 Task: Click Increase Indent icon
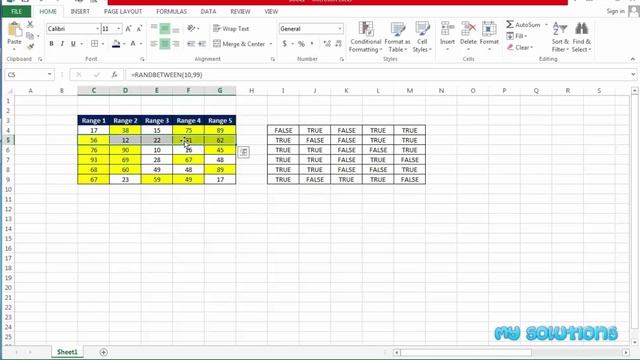202,44
